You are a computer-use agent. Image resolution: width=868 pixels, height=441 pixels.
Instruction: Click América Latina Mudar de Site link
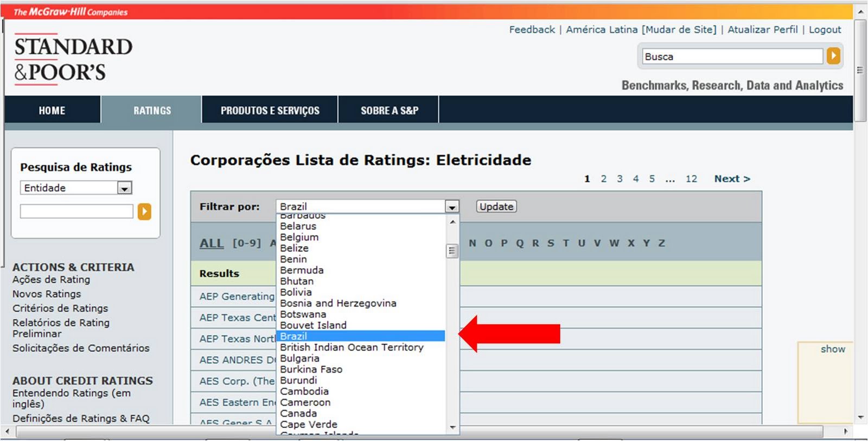641,29
